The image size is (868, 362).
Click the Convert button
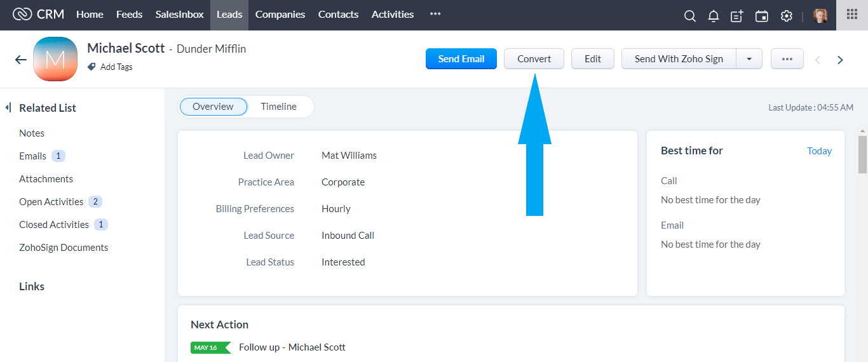[534, 58]
